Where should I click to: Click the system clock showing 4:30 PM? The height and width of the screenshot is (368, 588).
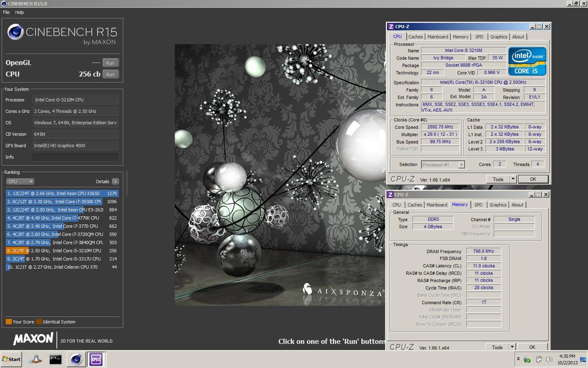pos(567,356)
